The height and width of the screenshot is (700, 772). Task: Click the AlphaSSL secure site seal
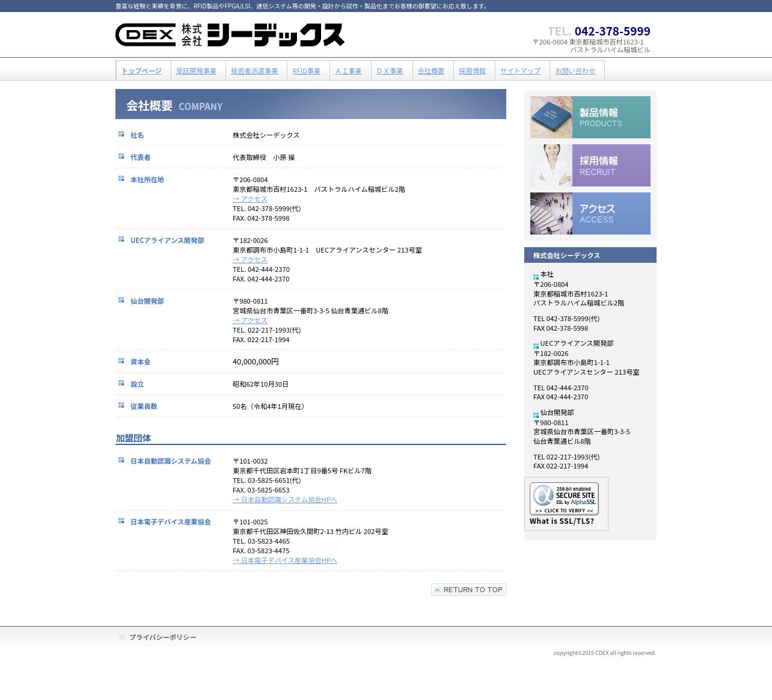pos(564,499)
